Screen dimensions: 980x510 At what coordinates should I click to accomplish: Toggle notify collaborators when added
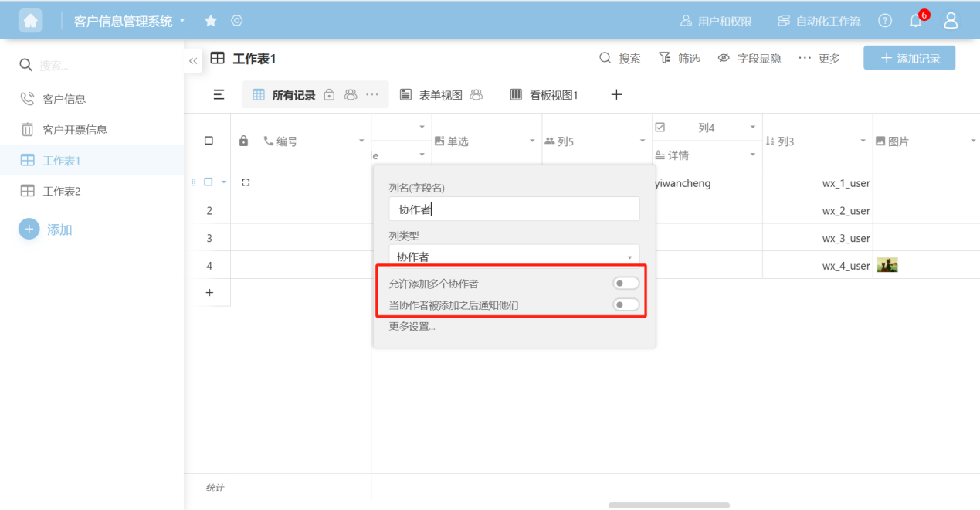(626, 305)
